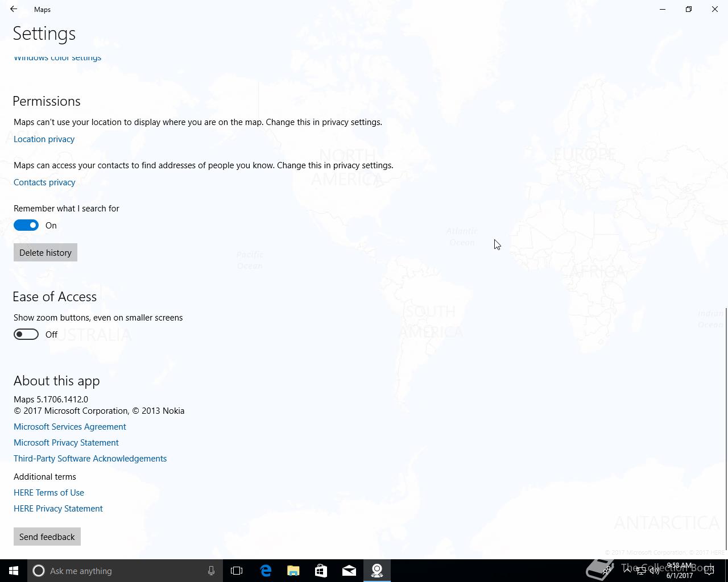
Task: Click the Cortana circle icon
Action: tap(39, 571)
